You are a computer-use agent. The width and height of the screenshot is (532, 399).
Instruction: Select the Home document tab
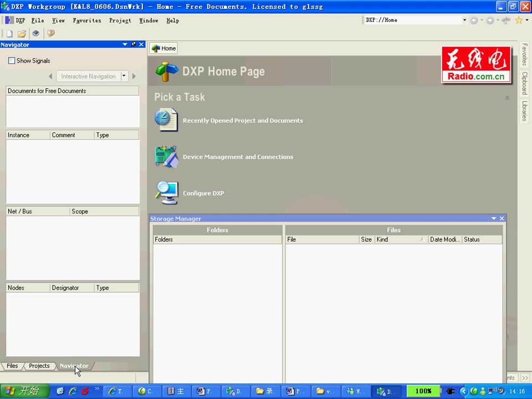(x=164, y=48)
